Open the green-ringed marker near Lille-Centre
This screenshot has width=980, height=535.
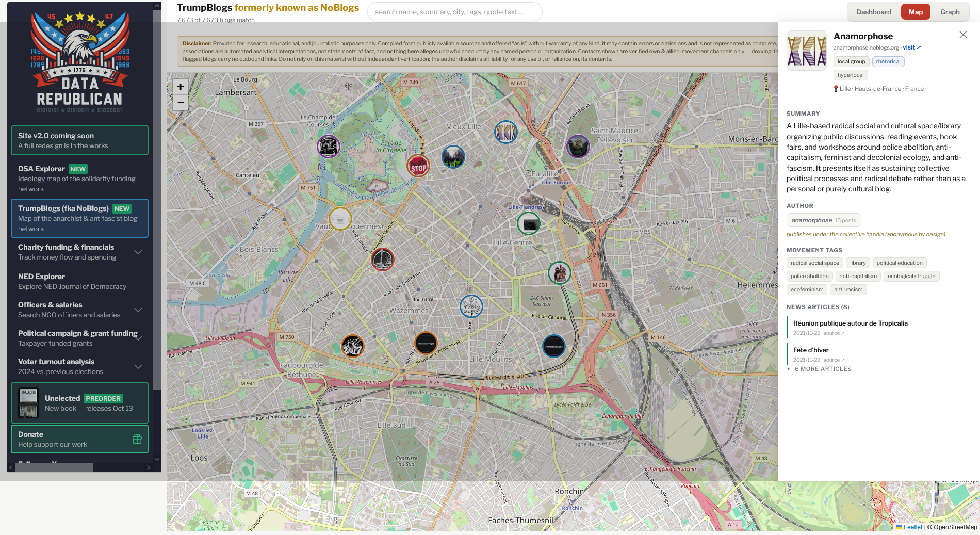tap(529, 224)
